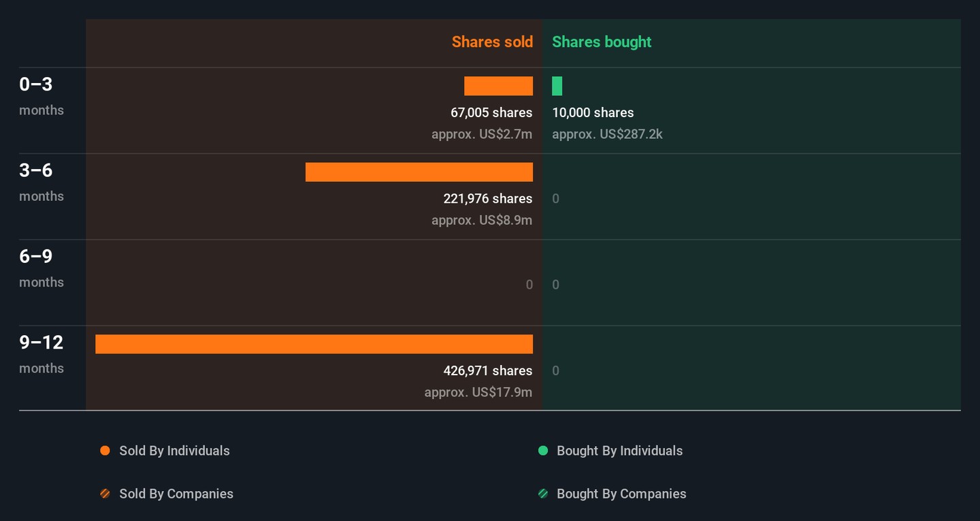This screenshot has width=980, height=521.
Task: Click the green Bought By Individuals legend dot
Action: [543, 451]
